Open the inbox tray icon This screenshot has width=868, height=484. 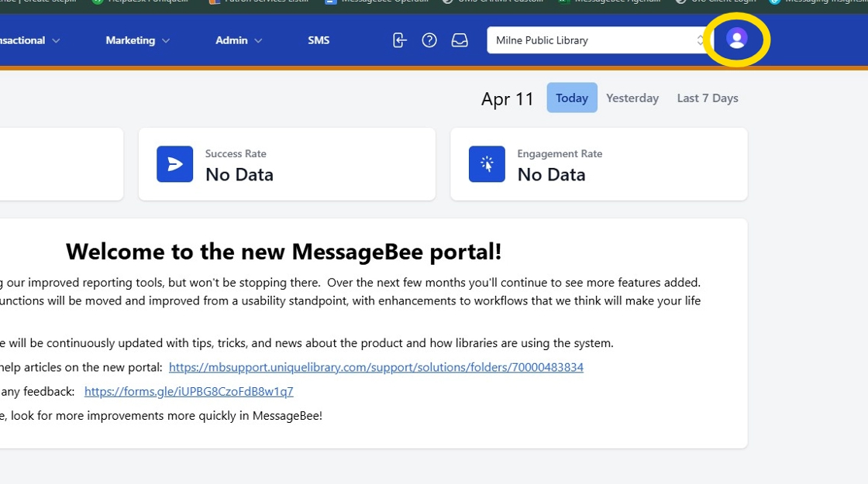coord(460,40)
